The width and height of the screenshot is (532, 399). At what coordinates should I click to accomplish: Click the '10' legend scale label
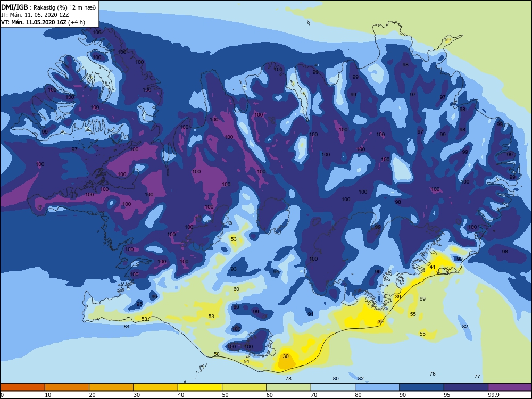click(x=48, y=395)
